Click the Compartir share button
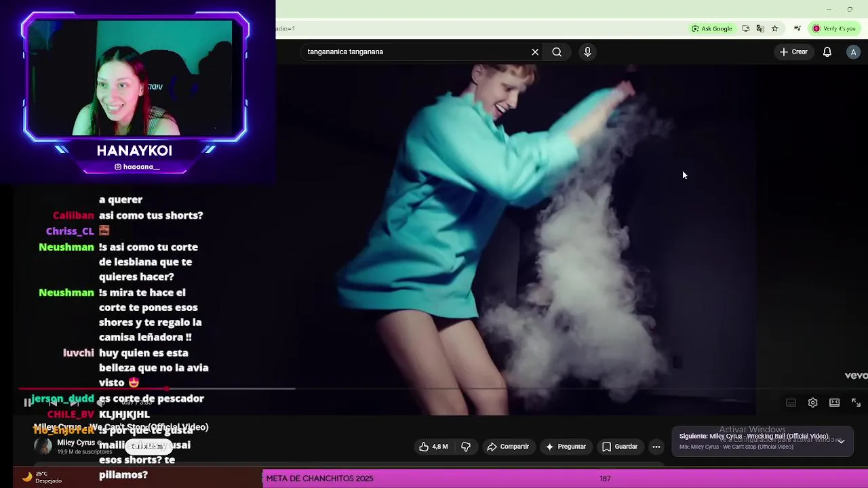The height and width of the screenshot is (488, 868). [x=508, y=447]
